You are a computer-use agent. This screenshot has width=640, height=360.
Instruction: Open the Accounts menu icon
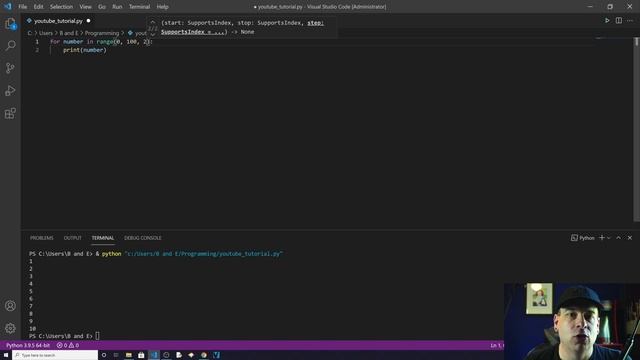click(10, 306)
